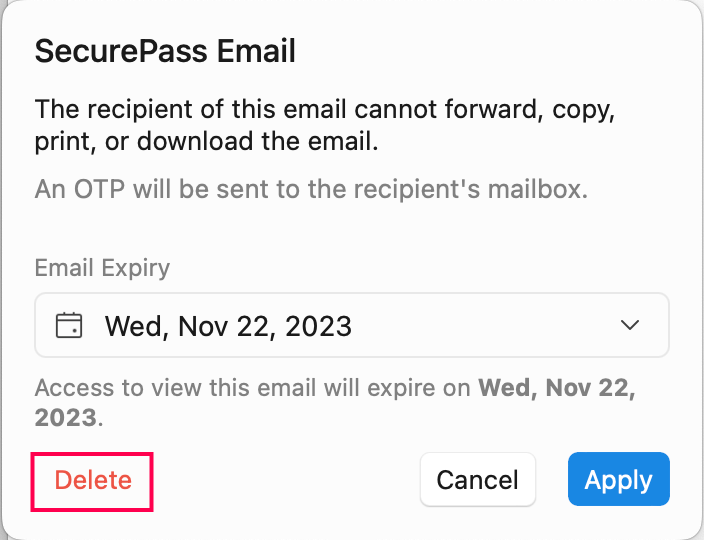Remove SecurePass using the Delete link
The width and height of the screenshot is (704, 540).
(x=93, y=480)
